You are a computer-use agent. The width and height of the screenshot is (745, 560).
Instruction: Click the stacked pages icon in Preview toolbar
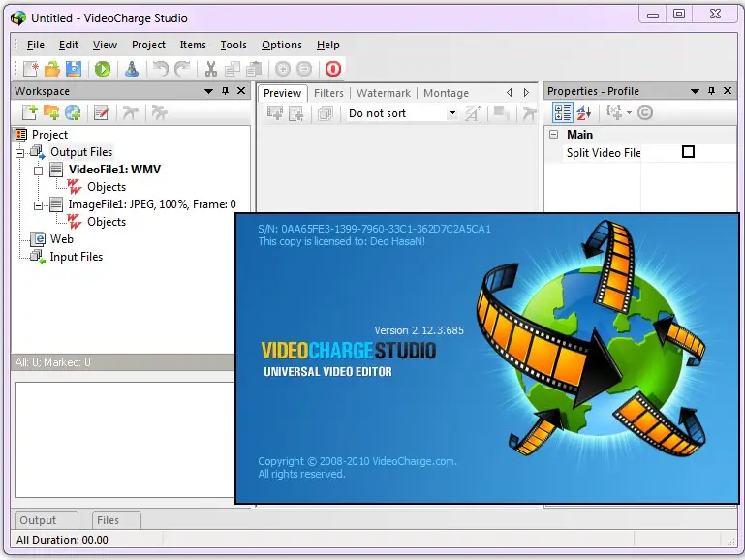(x=326, y=113)
